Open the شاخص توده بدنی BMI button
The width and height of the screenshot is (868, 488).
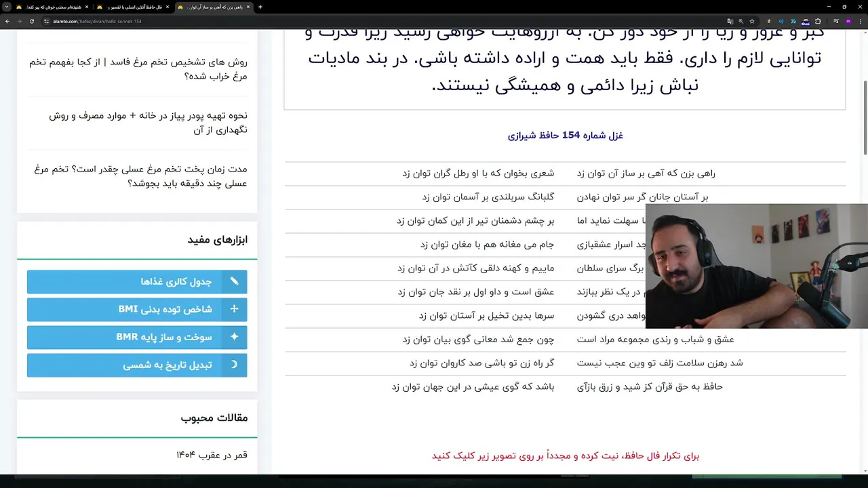[x=137, y=310]
